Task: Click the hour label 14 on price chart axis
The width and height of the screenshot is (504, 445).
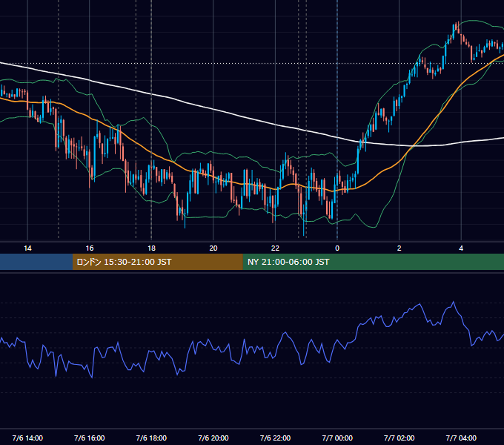Action: 27,248
